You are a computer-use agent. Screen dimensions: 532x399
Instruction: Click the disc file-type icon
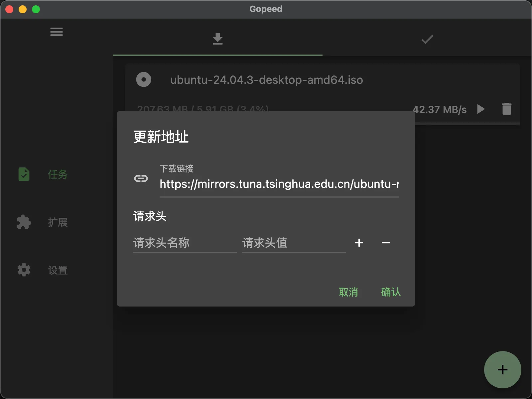point(144,80)
